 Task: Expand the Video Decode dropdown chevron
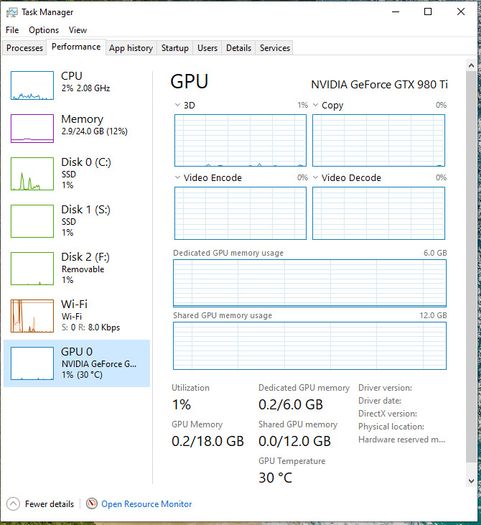(315, 177)
